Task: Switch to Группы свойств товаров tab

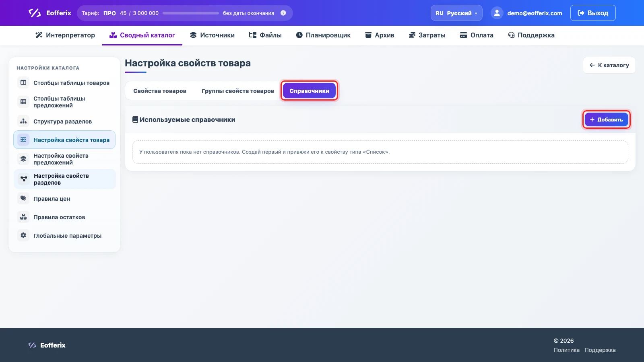Action: 238,91
